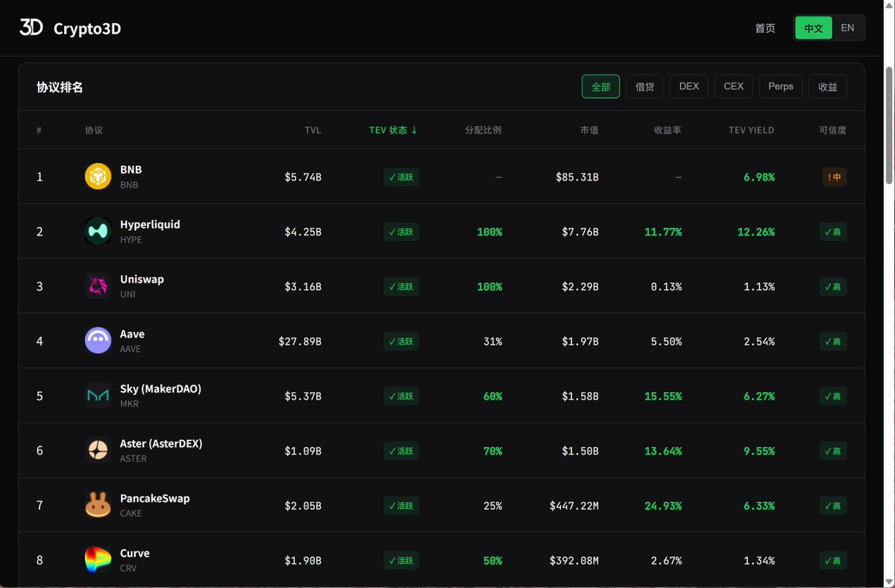Click the Crypto3D site title
895x588 pixels.
pos(87,28)
